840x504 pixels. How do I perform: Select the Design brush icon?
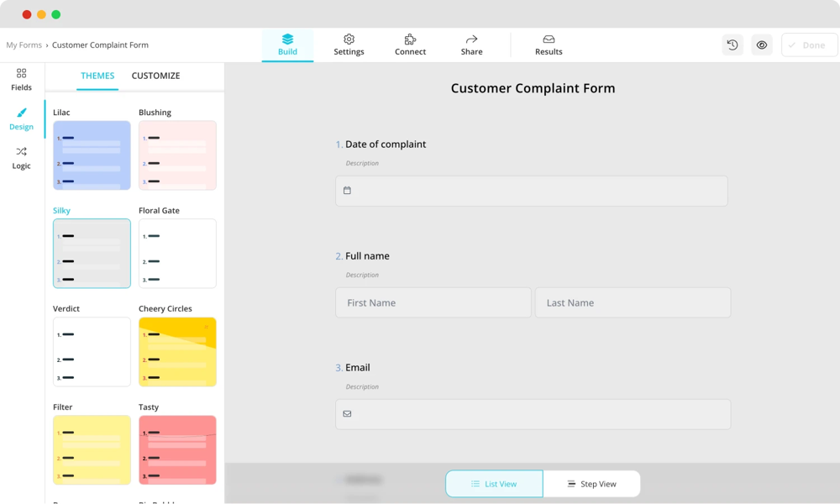pos(21,113)
